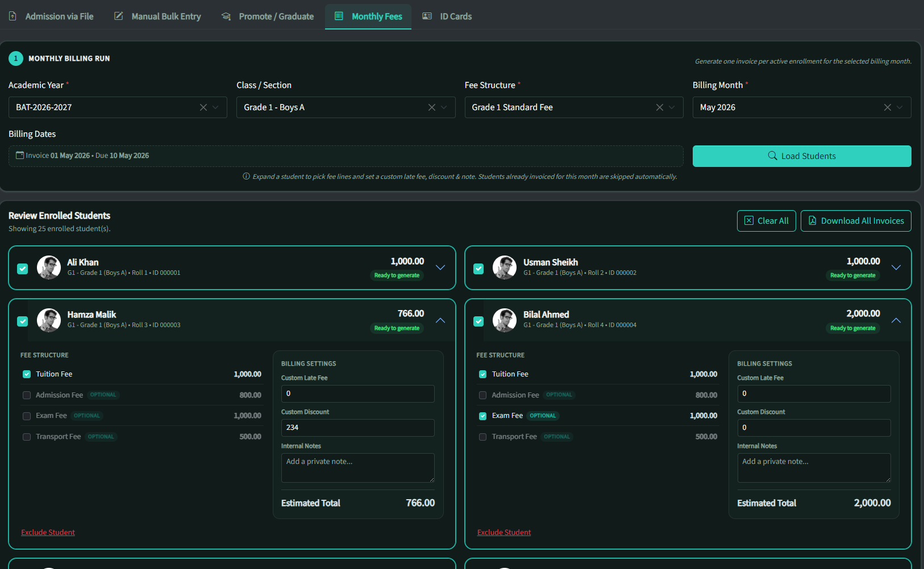Click Bilal Ahmed's Custom Discount field

click(x=814, y=428)
